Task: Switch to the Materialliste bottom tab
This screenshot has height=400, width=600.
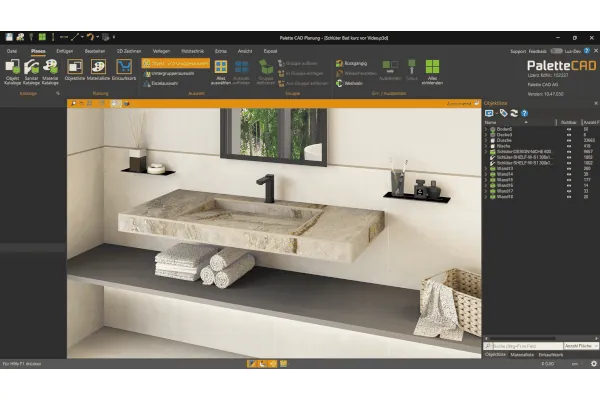Action: pyautogui.click(x=522, y=355)
